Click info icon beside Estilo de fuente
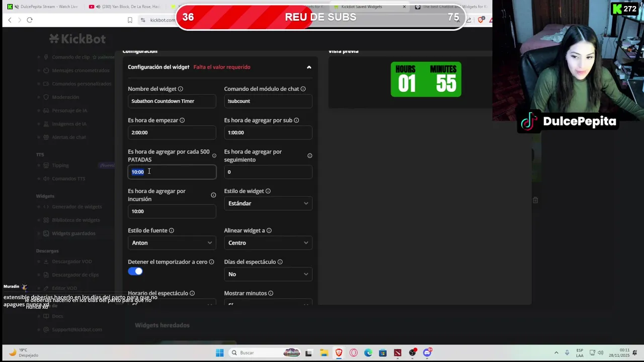 172,230
